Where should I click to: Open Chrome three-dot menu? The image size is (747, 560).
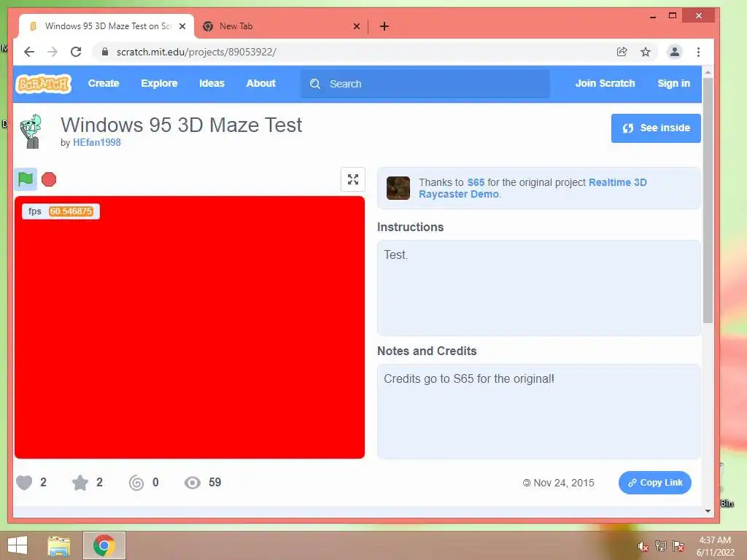[698, 52]
